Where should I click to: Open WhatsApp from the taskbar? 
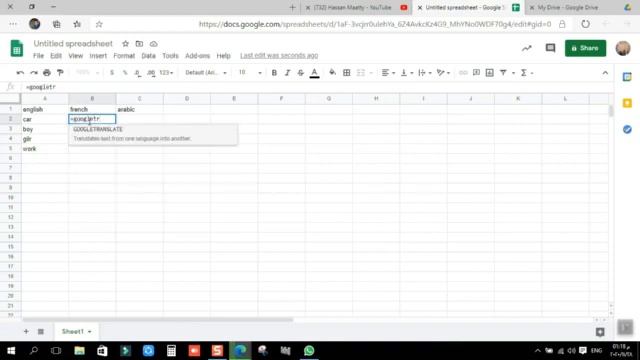[x=309, y=351]
